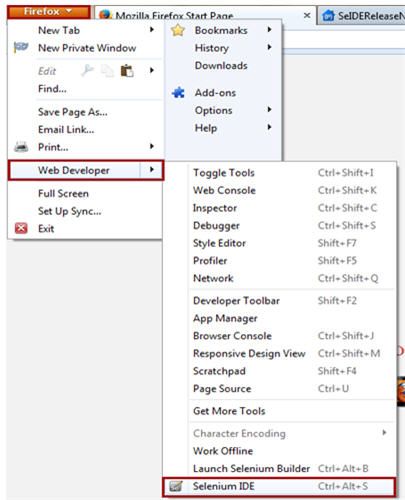Select the Mozilla Firefox Start Page tab
The width and height of the screenshot is (405, 500).
pyautogui.click(x=205, y=15)
